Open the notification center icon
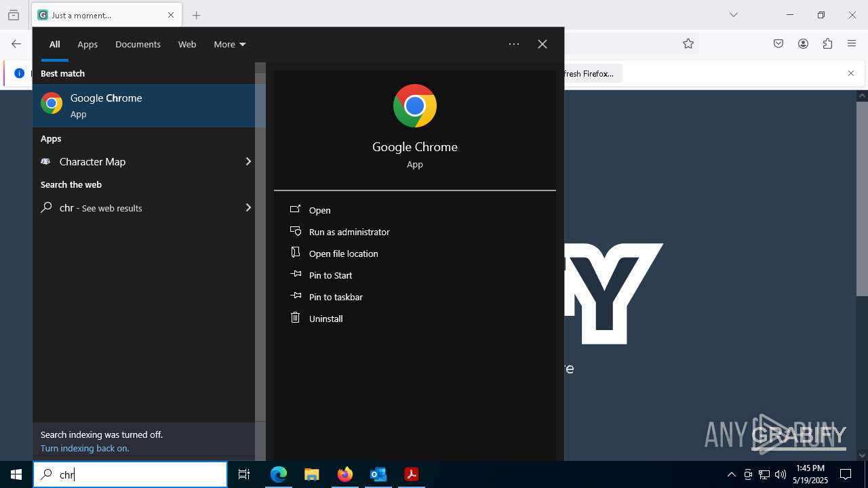This screenshot has width=868, height=488. pyautogui.click(x=846, y=474)
